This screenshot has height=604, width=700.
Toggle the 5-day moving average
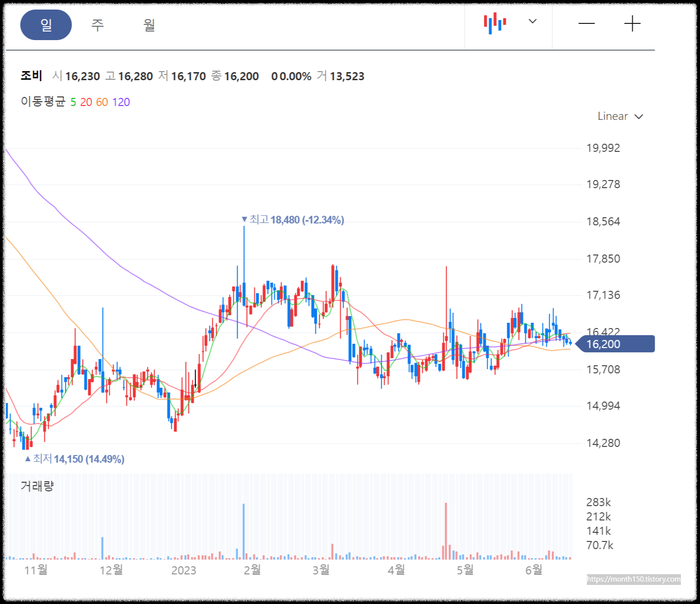coord(73,102)
